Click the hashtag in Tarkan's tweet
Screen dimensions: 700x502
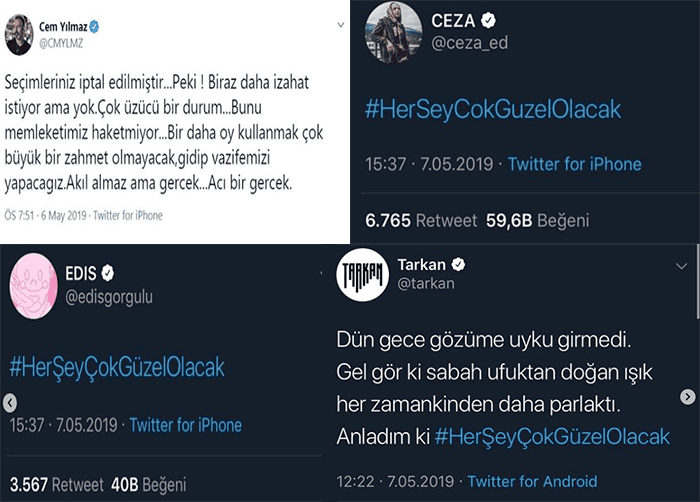[x=552, y=437]
